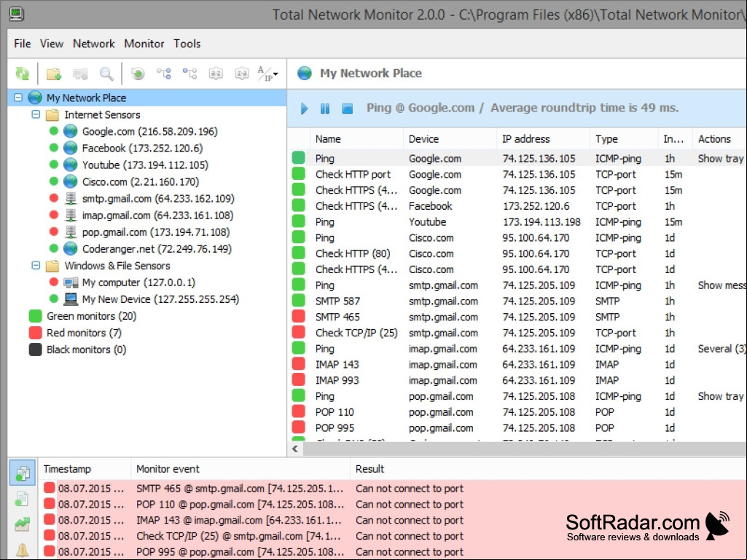This screenshot has width=747, height=560.
Task: Open the File menu
Action: [x=23, y=44]
